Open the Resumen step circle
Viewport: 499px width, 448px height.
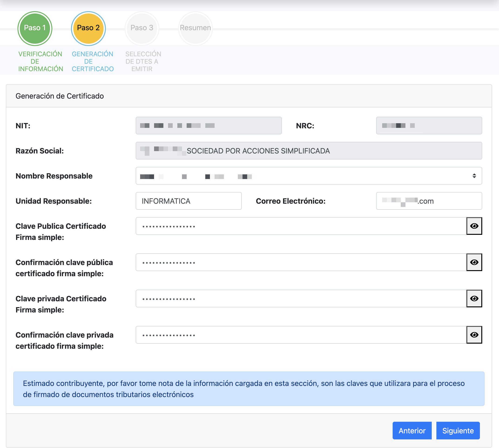pyautogui.click(x=195, y=28)
